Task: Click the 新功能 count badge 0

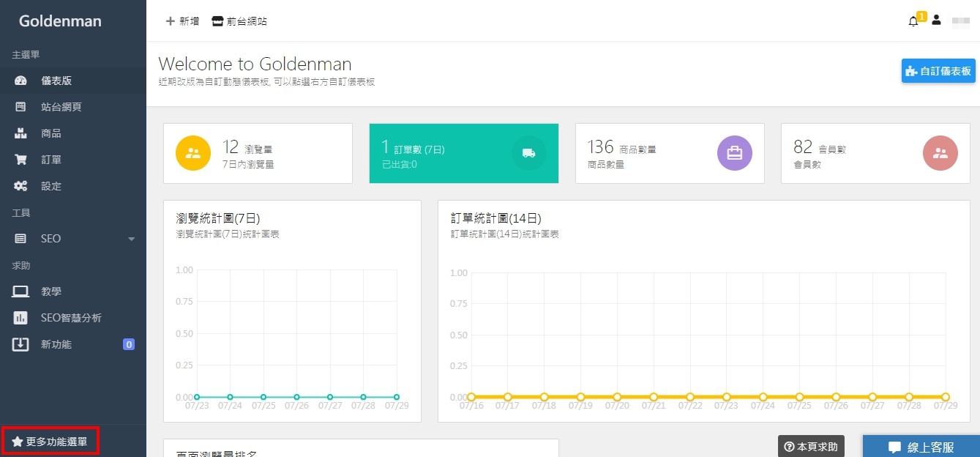Action: click(129, 344)
